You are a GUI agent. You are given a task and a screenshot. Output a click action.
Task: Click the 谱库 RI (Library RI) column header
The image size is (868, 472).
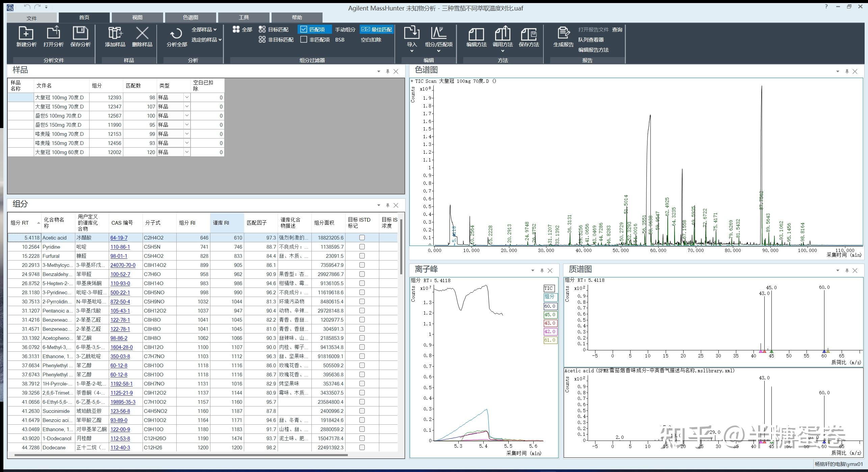pyautogui.click(x=221, y=223)
